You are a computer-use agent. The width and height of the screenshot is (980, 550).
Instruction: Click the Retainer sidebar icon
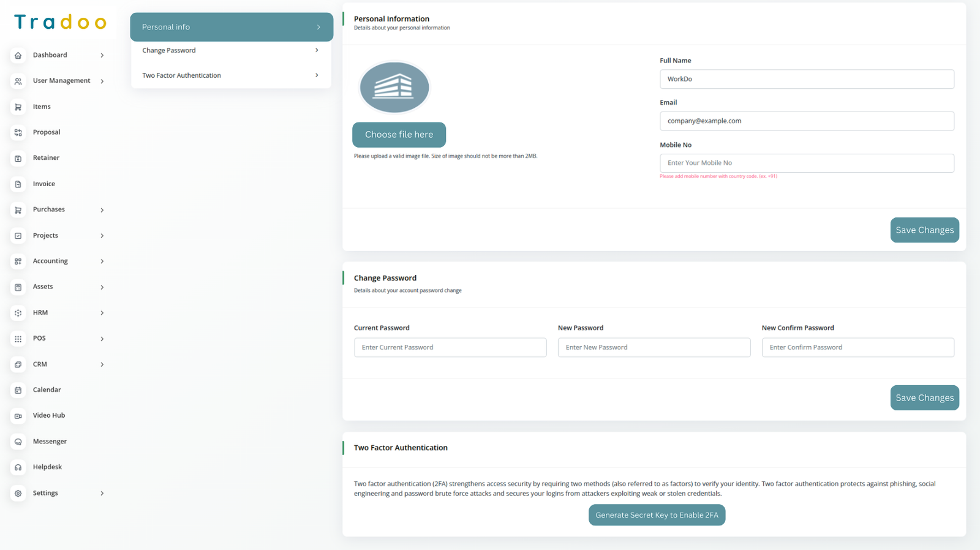(x=18, y=158)
